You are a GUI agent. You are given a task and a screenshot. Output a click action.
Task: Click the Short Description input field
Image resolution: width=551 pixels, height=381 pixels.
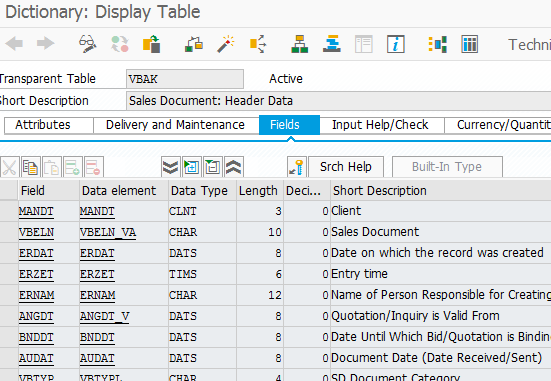click(x=338, y=101)
